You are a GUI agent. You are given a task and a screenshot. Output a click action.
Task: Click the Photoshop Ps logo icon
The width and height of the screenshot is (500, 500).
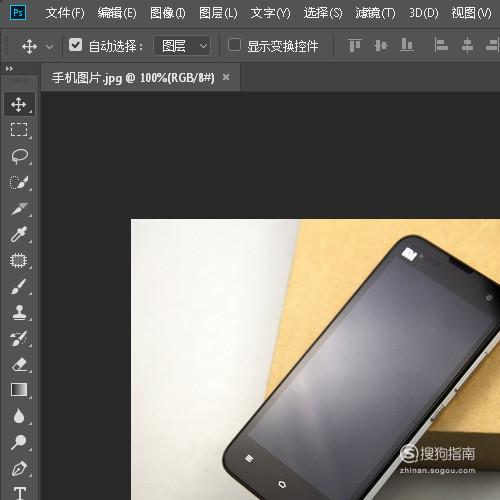pos(18,13)
